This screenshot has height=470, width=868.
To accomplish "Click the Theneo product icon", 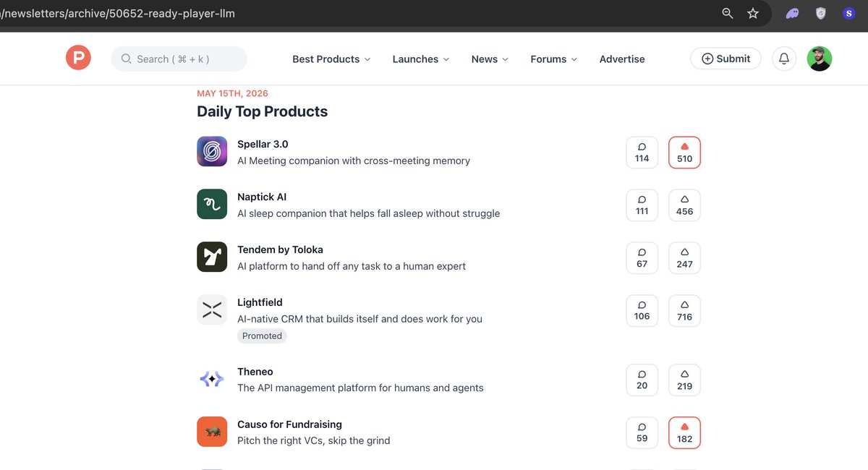I will 212,379.
